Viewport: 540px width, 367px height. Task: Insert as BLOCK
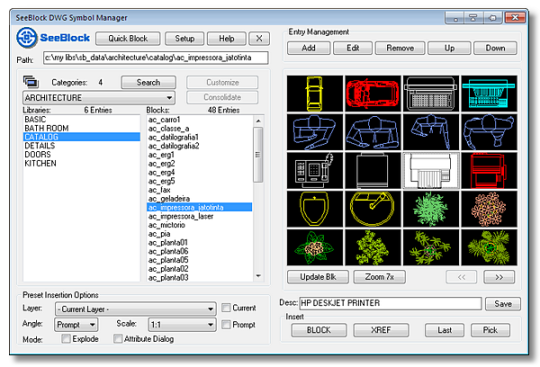click(319, 330)
